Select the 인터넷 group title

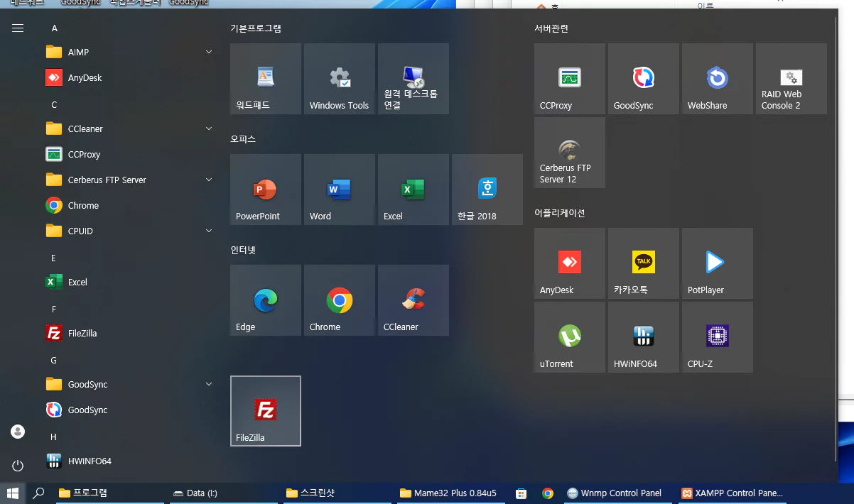click(x=243, y=250)
